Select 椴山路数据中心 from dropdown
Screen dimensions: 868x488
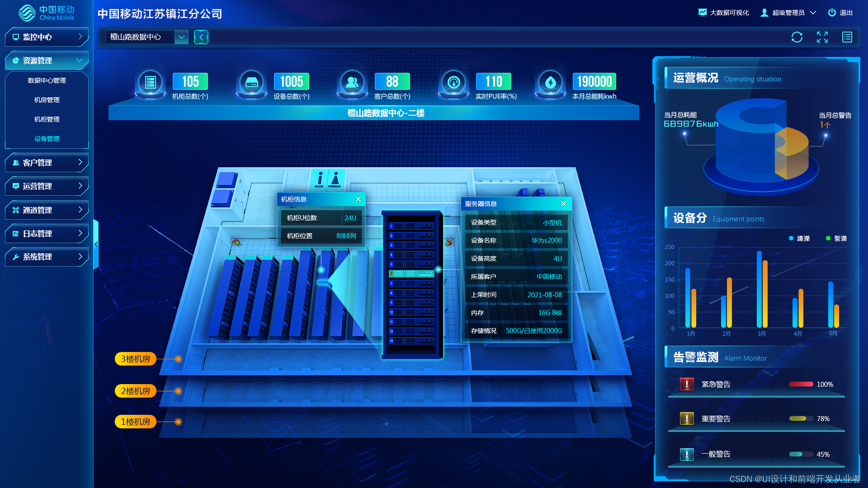click(x=182, y=37)
